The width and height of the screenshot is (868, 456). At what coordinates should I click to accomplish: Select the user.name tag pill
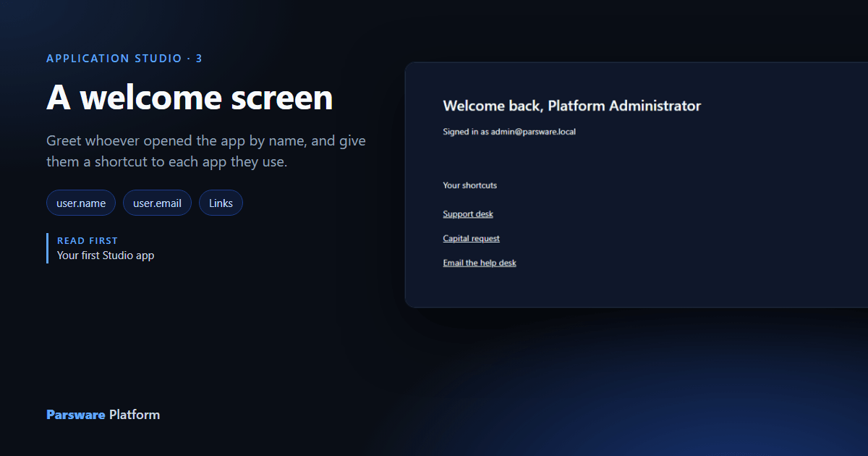pos(81,203)
